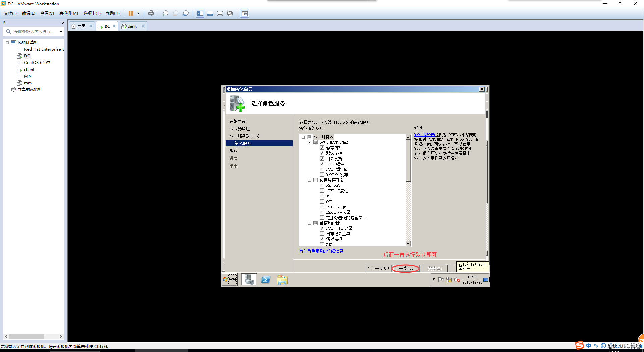
Task: Collapse the 我的计算机 tree node
Action: (7, 43)
